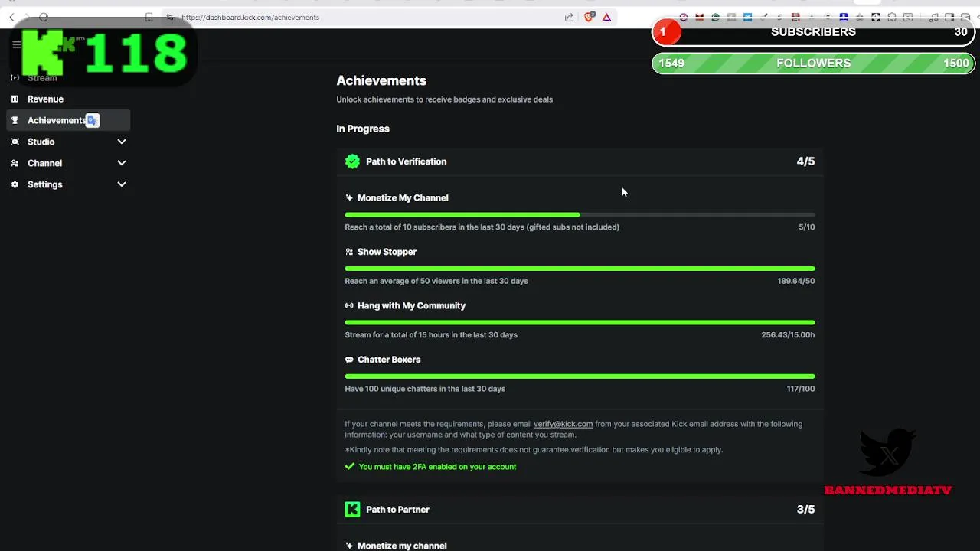Go back using the browser back arrow
Screen dimensions: 980x551
[11, 17]
